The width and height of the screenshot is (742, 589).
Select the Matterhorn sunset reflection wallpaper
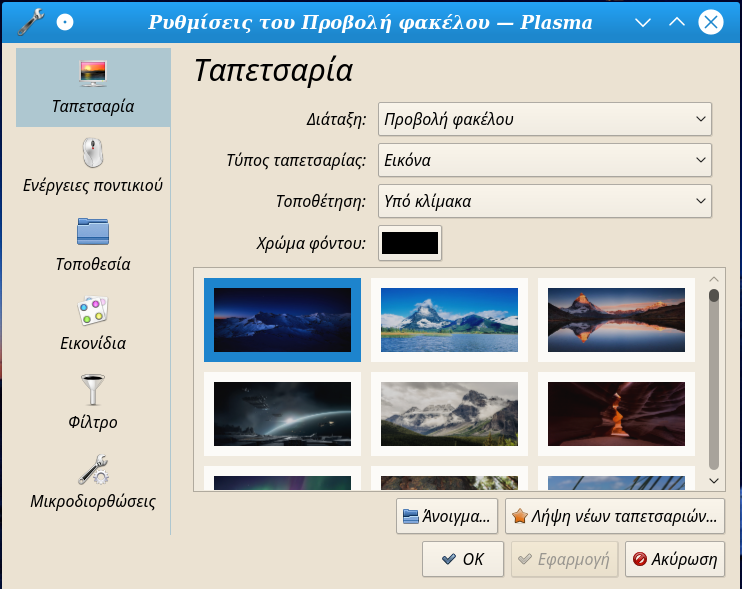pyautogui.click(x=616, y=320)
